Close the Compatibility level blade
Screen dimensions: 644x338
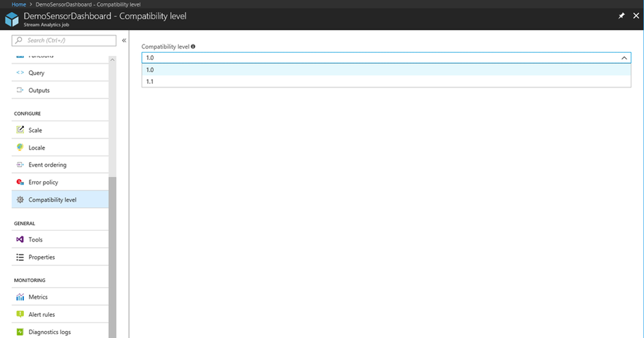[636, 15]
